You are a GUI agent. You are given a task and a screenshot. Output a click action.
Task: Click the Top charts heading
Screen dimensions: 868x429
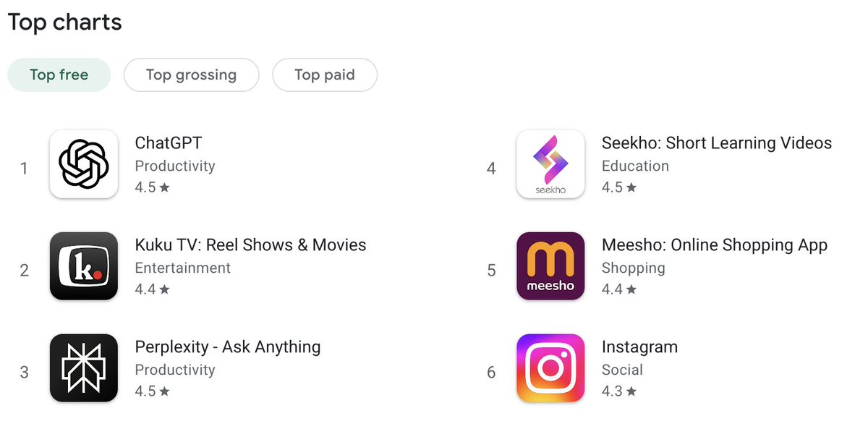click(65, 22)
